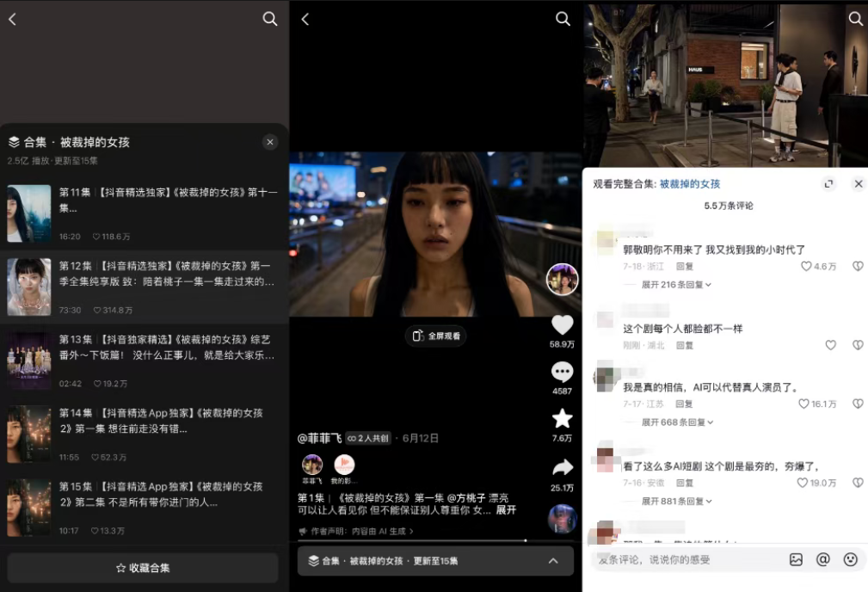Image resolution: width=868 pixels, height=592 pixels.
Task: Open rotating music disc icon
Action: point(562,519)
